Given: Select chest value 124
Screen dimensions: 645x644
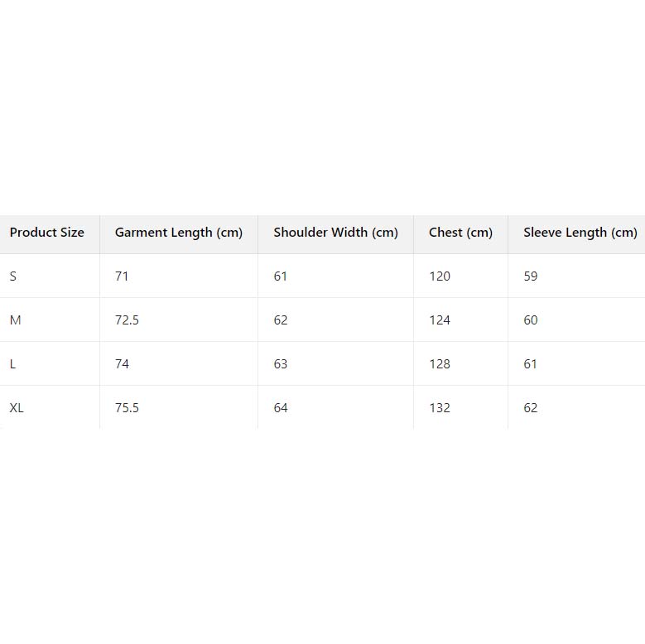Looking at the screenshot, I should tap(440, 320).
